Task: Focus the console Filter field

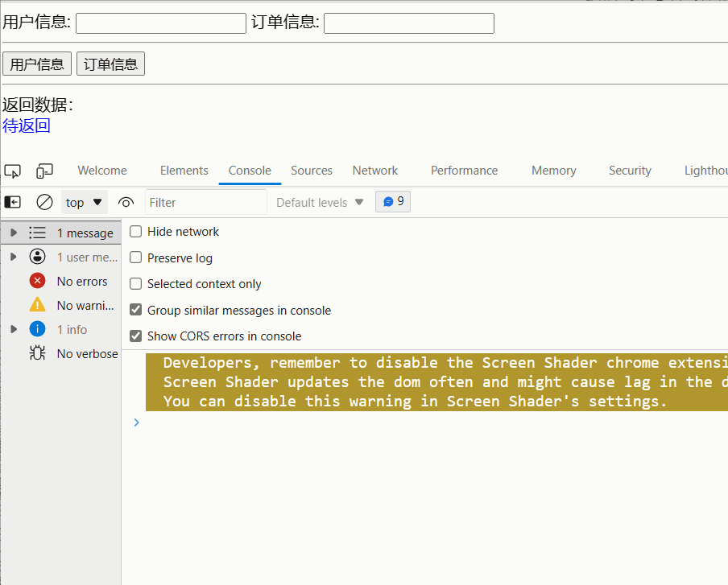Action: tap(206, 202)
